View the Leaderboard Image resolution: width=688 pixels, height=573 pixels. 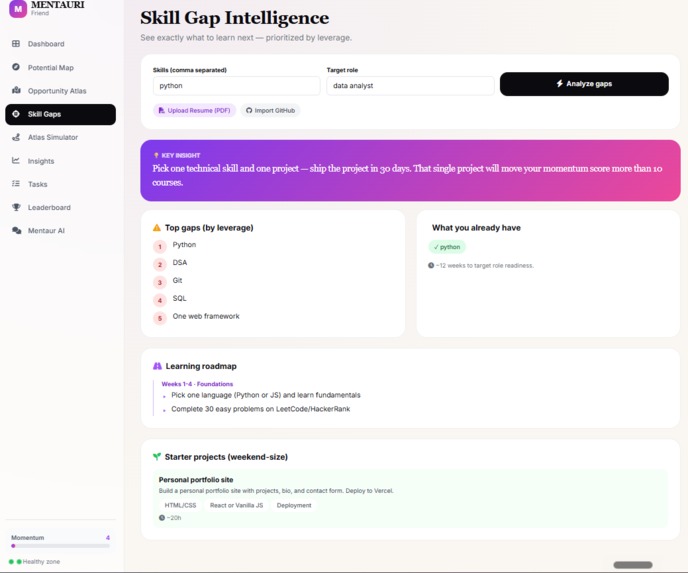click(x=61, y=207)
